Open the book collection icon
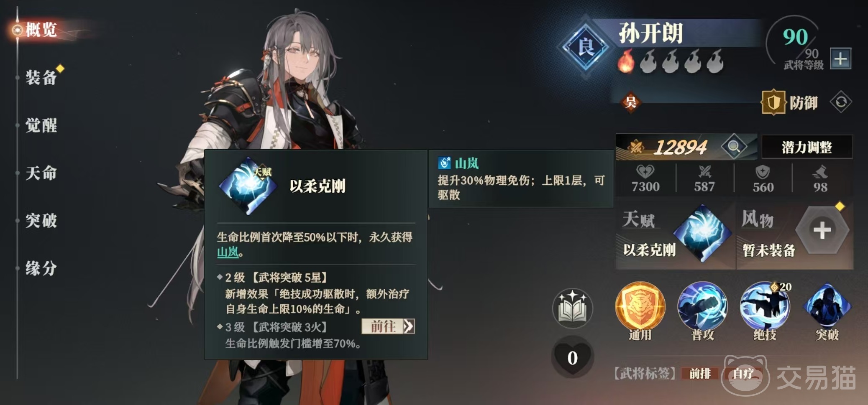 tap(572, 309)
